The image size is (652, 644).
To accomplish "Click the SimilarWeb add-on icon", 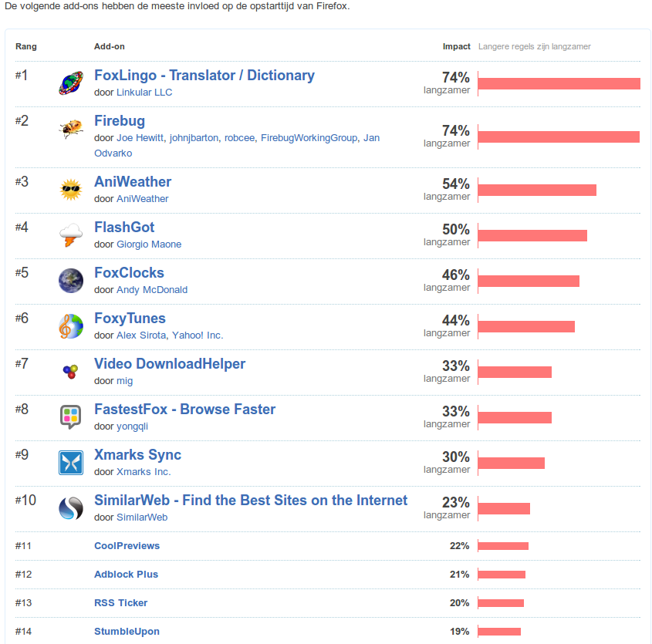I will click(x=71, y=508).
